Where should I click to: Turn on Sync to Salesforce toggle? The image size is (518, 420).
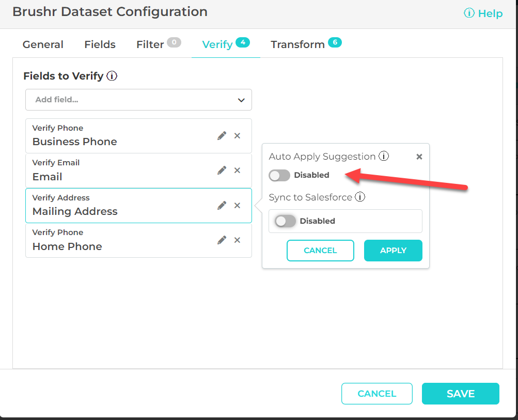point(285,221)
